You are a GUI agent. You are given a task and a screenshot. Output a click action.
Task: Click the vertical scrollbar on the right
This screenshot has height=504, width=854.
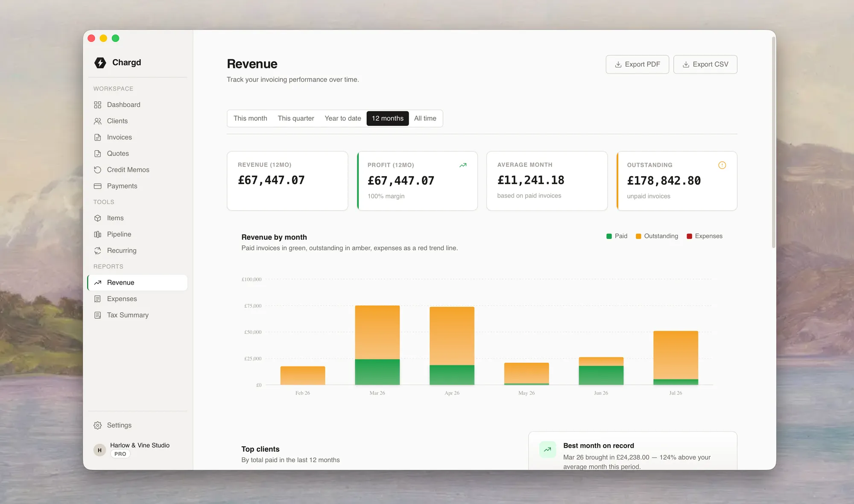773,142
